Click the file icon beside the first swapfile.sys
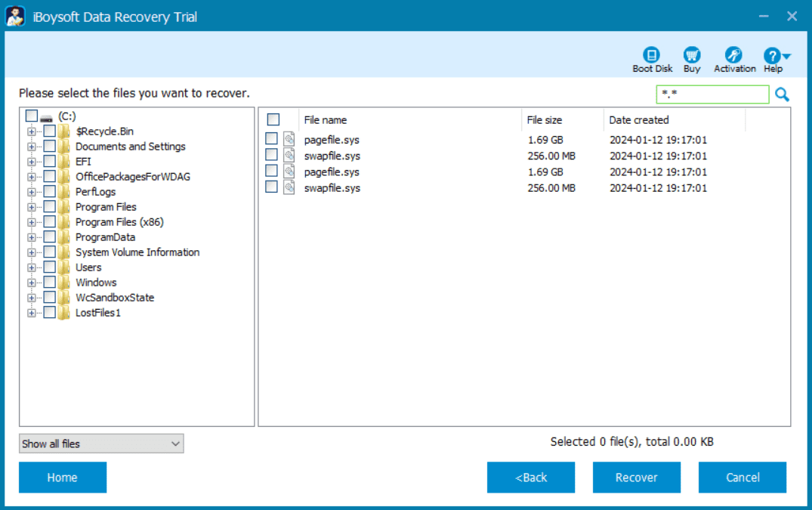The width and height of the screenshot is (812, 510). [289, 156]
